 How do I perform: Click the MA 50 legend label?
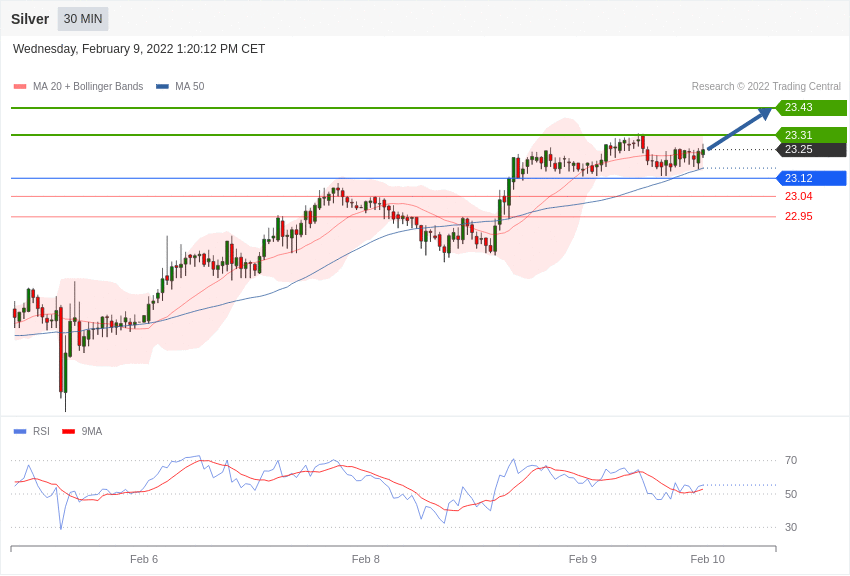point(190,86)
